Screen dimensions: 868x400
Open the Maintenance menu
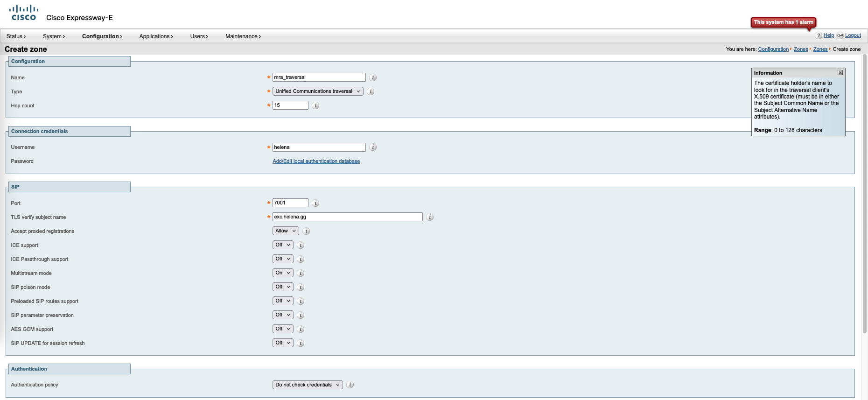point(243,36)
